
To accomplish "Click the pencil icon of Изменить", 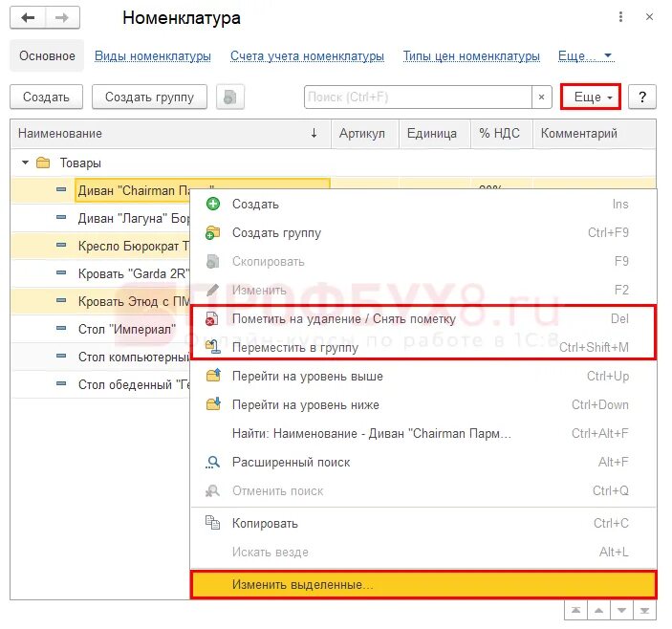I will click(x=213, y=290).
